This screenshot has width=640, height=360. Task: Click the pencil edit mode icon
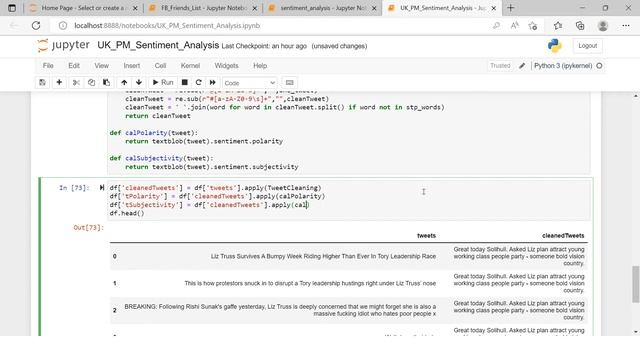pos(522,66)
